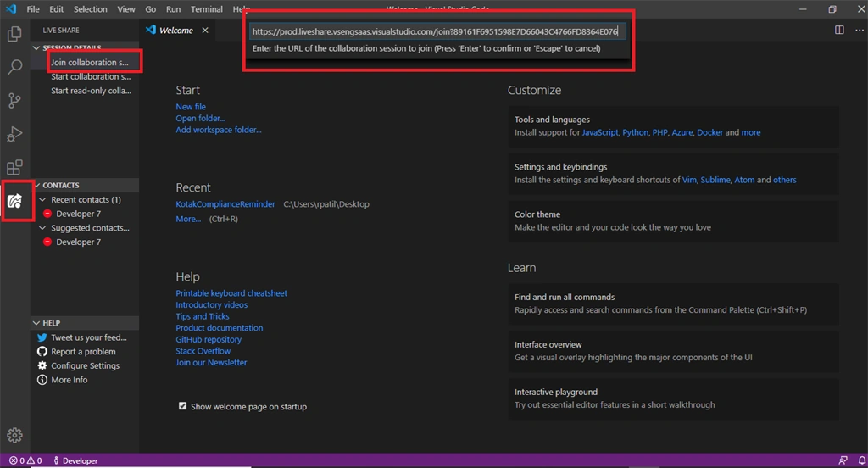Click the New file link
Screen dimensions: 868x468
point(191,106)
